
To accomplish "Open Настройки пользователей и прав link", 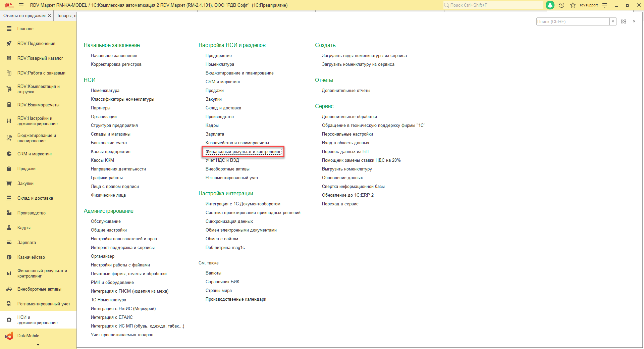I will pos(124,239).
